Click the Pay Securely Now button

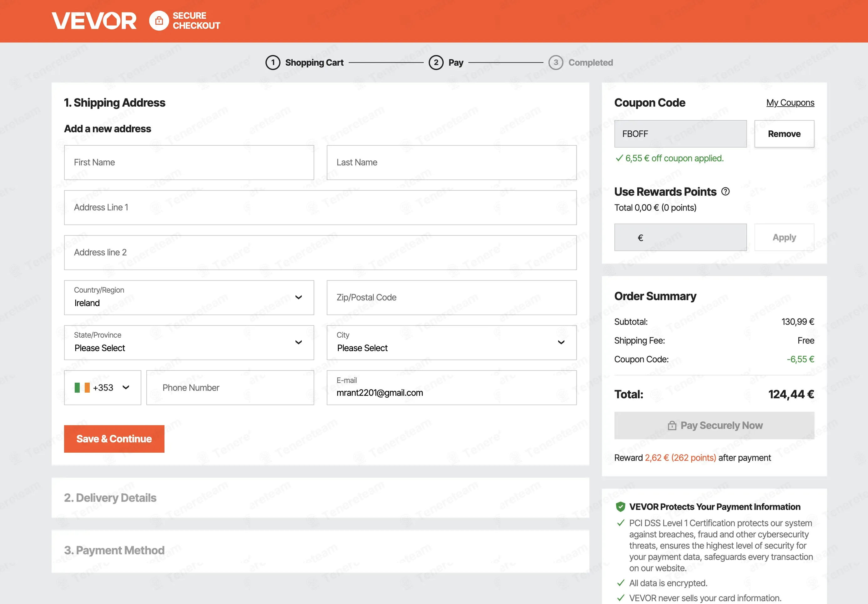tap(714, 425)
